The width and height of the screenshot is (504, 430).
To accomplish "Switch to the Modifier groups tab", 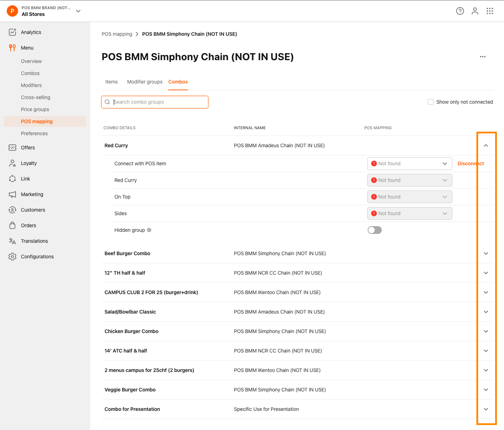I will tap(145, 82).
